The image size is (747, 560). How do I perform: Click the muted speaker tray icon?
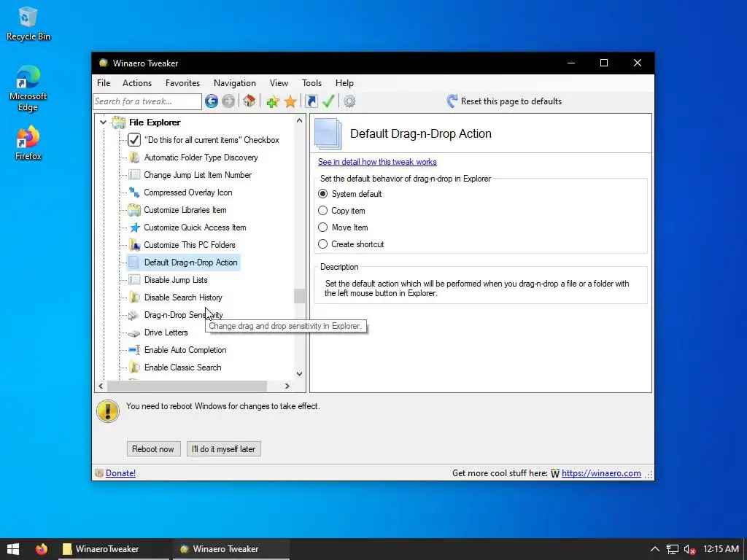[x=689, y=550]
